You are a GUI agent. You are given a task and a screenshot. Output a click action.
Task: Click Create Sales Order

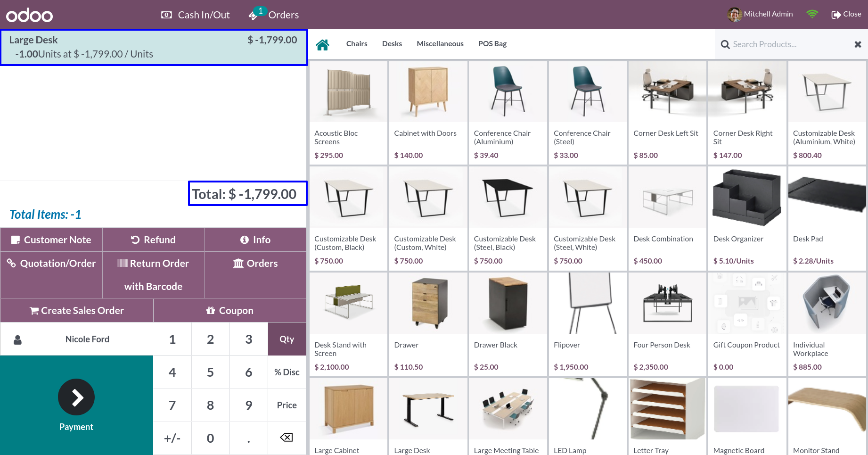77,311
